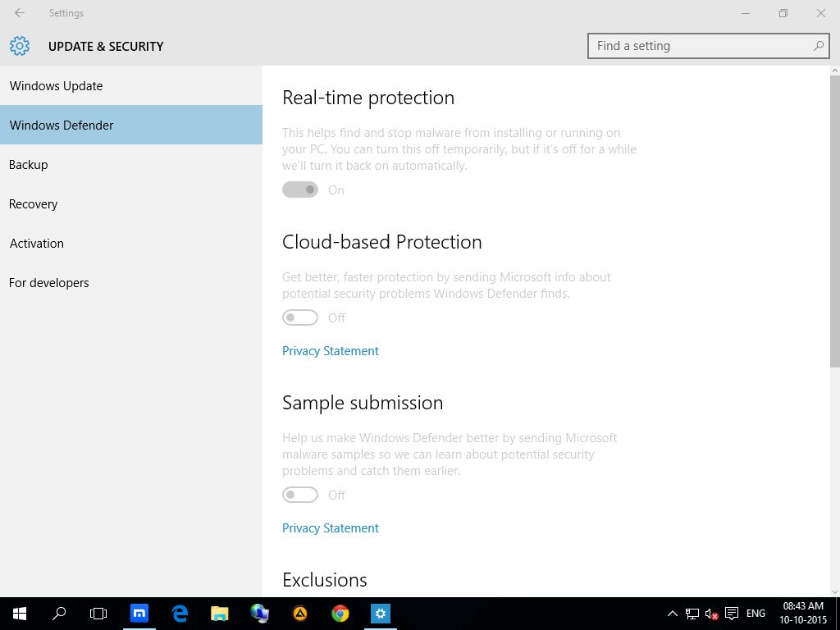Open the For developers section
Screen dimensions: 840x630
(x=131, y=282)
